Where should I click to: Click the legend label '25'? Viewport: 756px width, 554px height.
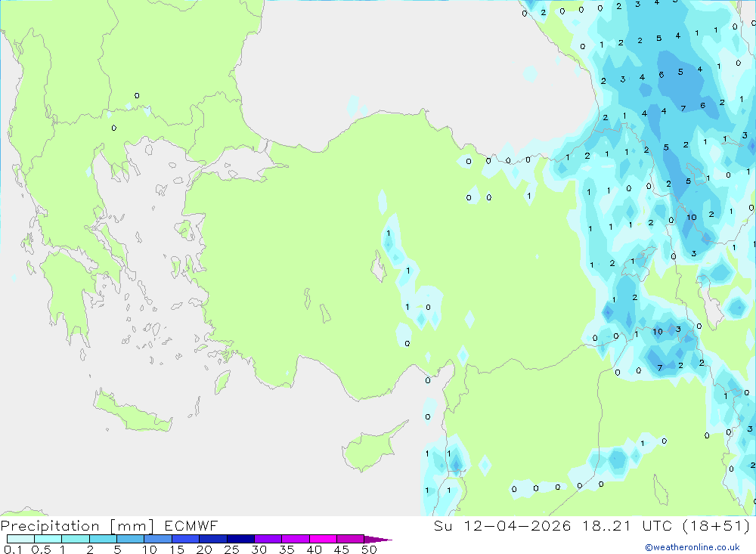coord(232,549)
